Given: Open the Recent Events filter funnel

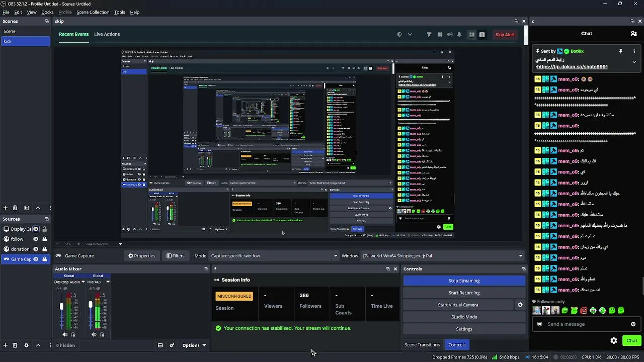Looking at the screenshot, I should pos(429,35).
